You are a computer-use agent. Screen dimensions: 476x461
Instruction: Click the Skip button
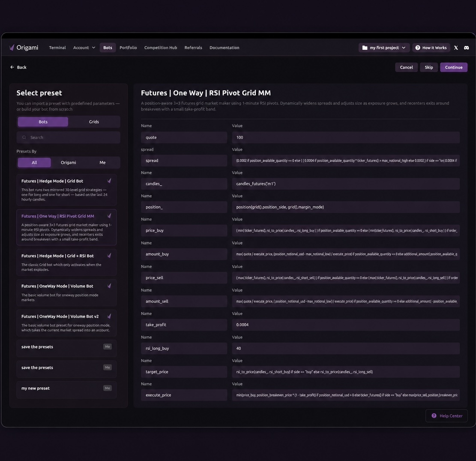click(428, 67)
